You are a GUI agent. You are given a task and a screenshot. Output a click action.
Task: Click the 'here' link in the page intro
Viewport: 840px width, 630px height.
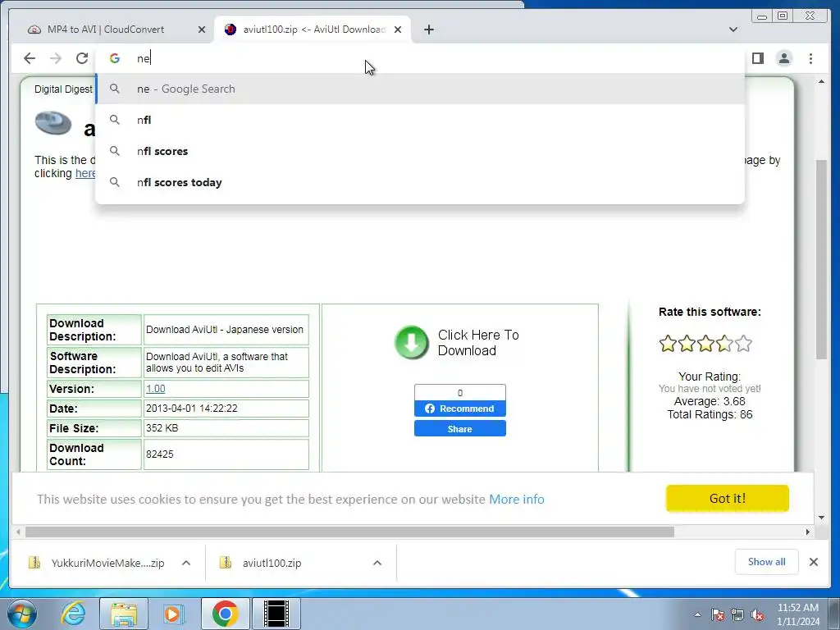(x=85, y=174)
